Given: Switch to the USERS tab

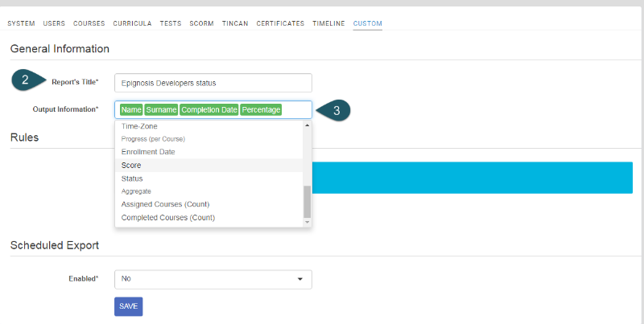Looking at the screenshot, I should click(54, 23).
